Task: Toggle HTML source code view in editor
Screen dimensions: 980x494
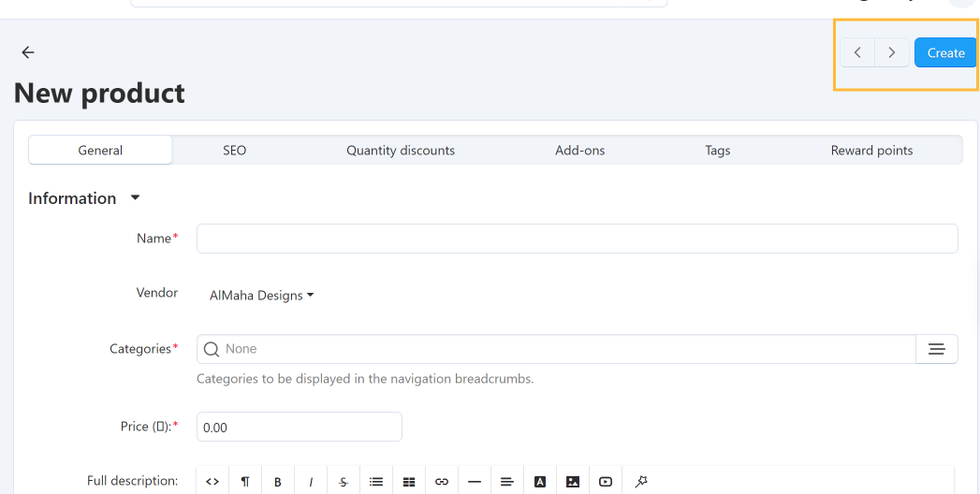Action: click(x=212, y=482)
